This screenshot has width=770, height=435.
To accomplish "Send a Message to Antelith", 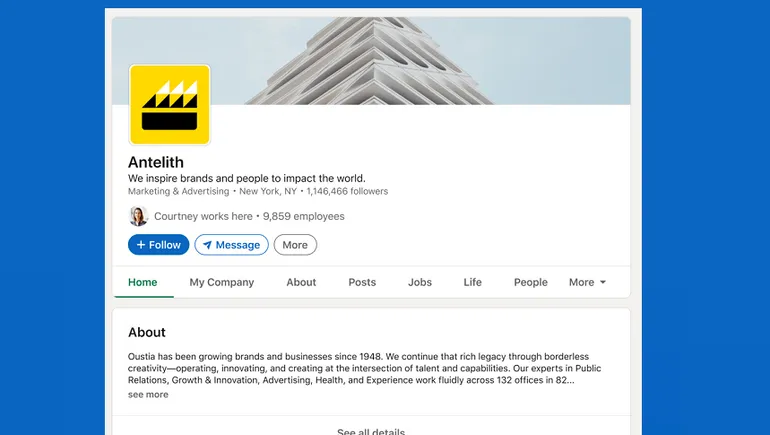I will pos(231,245).
